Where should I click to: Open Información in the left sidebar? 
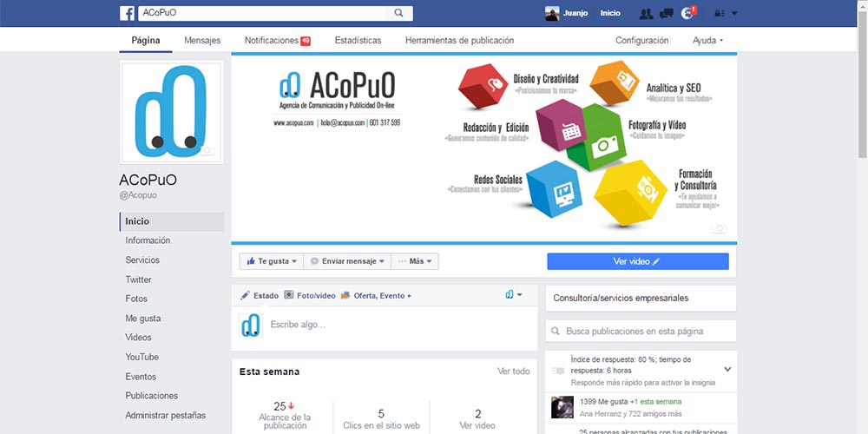click(148, 240)
